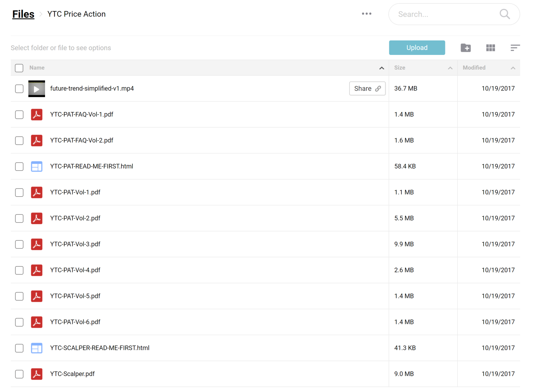Click the PDF icon for YTC-Scalper.pdf
545x392 pixels.
pyautogui.click(x=37, y=374)
